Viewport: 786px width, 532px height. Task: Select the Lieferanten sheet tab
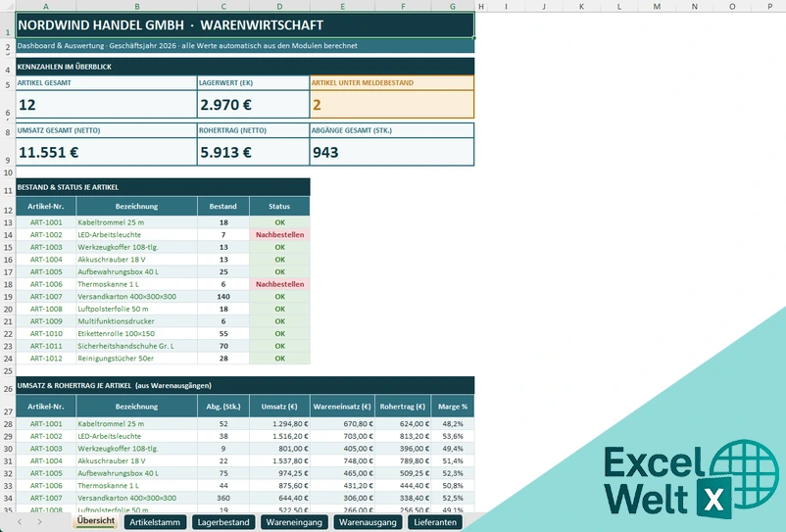click(434, 522)
